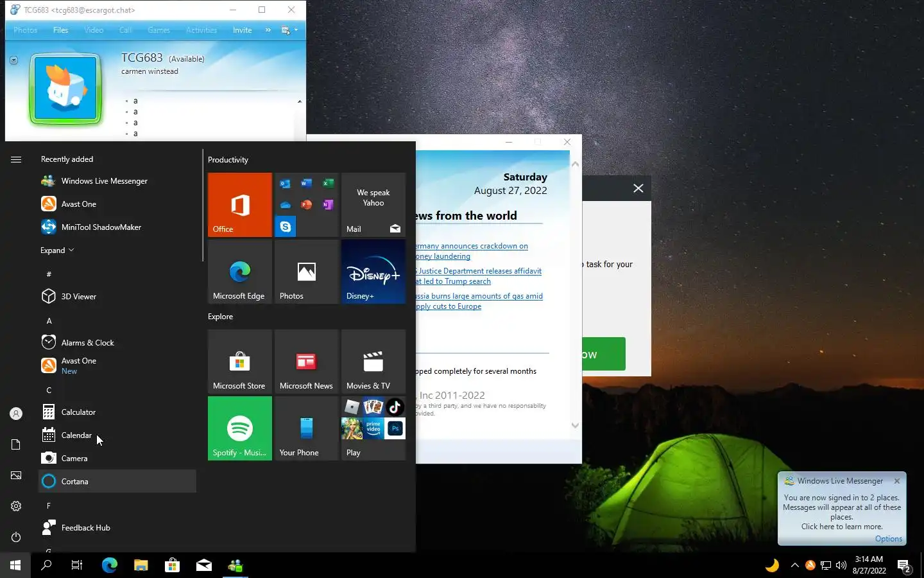The height and width of the screenshot is (578, 924).
Task: Collapse contact picture arrow in Messenger
Action: pyautogui.click(x=13, y=60)
